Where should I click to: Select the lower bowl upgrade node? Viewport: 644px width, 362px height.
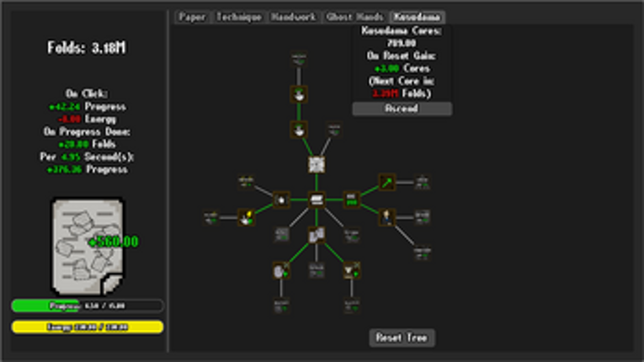[299, 130]
